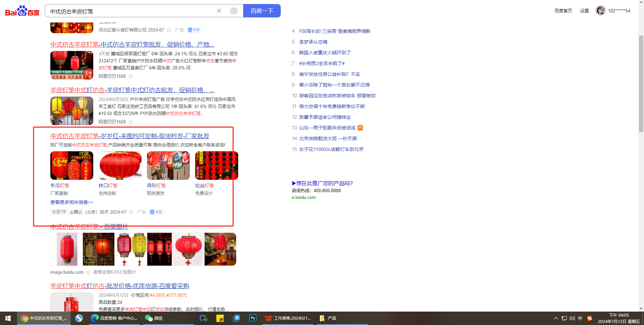This screenshot has width=644, height=325.
Task: Click the 百度一下 search button
Action: pos(262,11)
